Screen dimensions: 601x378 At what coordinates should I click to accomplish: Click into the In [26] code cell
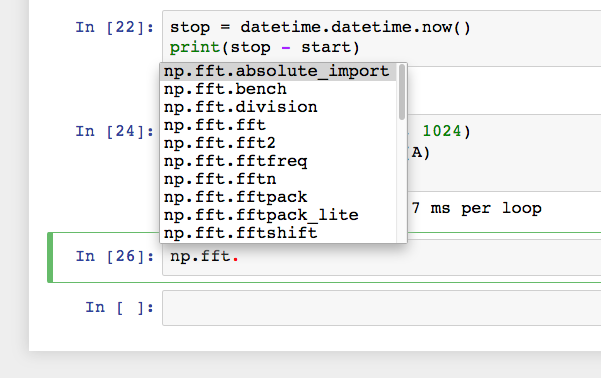coord(381,257)
